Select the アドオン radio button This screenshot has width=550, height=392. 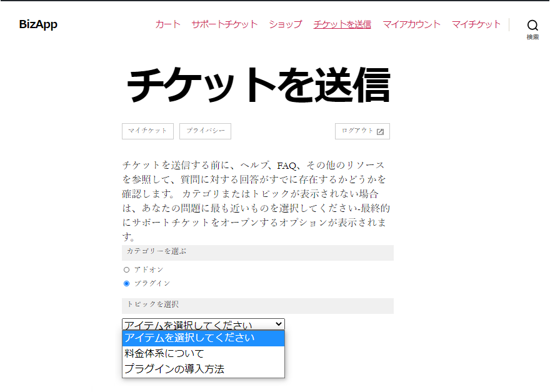(127, 269)
